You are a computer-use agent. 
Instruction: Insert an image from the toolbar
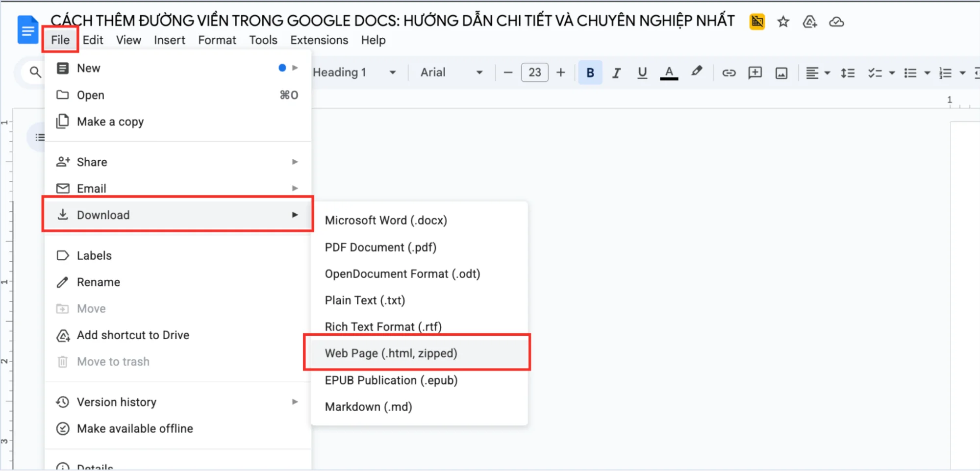point(781,73)
